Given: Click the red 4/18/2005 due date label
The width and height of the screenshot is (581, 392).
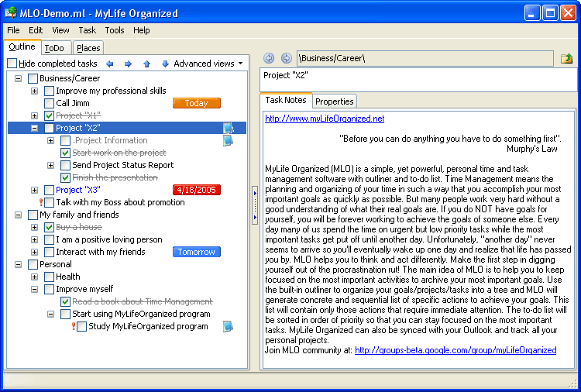Looking at the screenshot, I should (197, 190).
